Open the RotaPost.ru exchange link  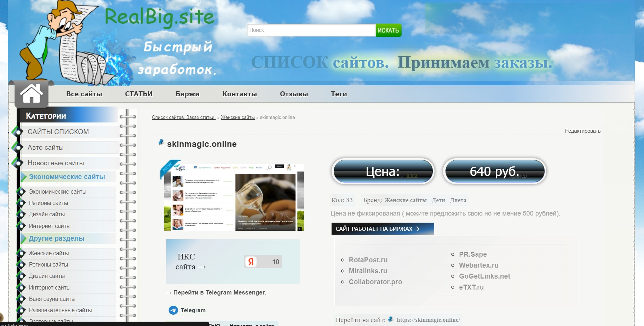[x=368, y=260]
